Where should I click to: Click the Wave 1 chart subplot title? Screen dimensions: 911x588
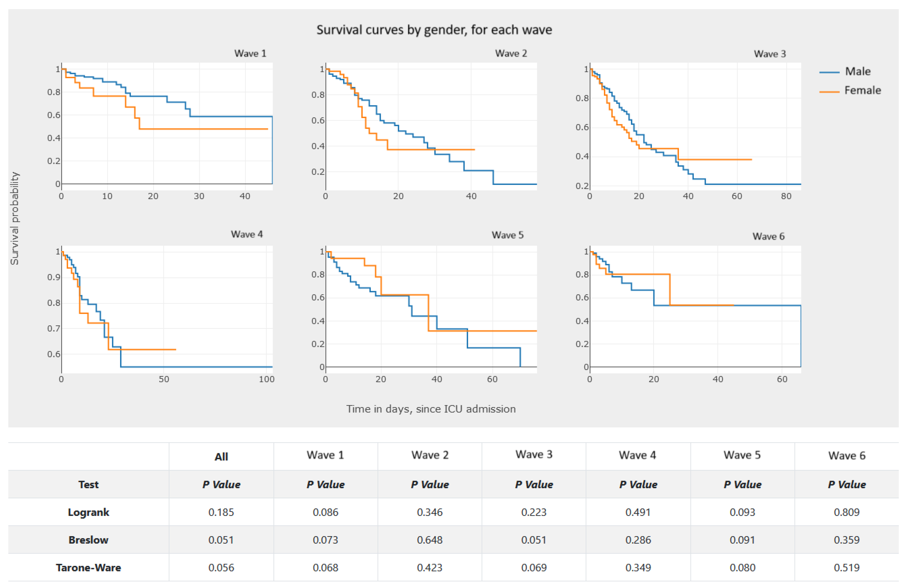point(250,54)
